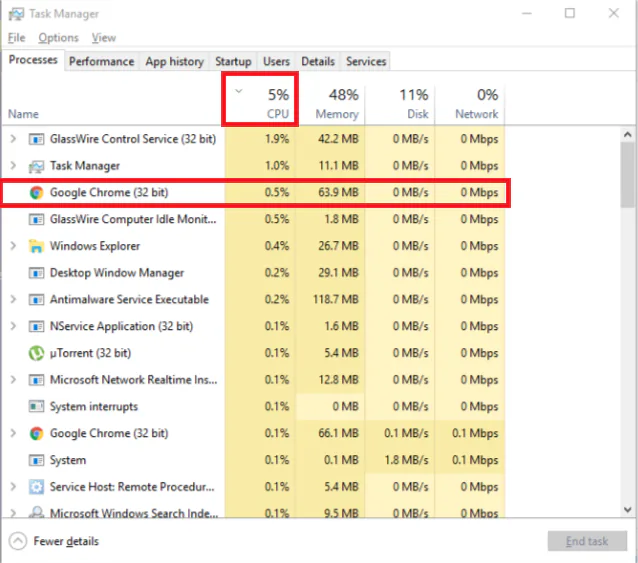638x563 pixels.
Task: Click the Antimalware Service Executable icon
Action: pos(36,300)
